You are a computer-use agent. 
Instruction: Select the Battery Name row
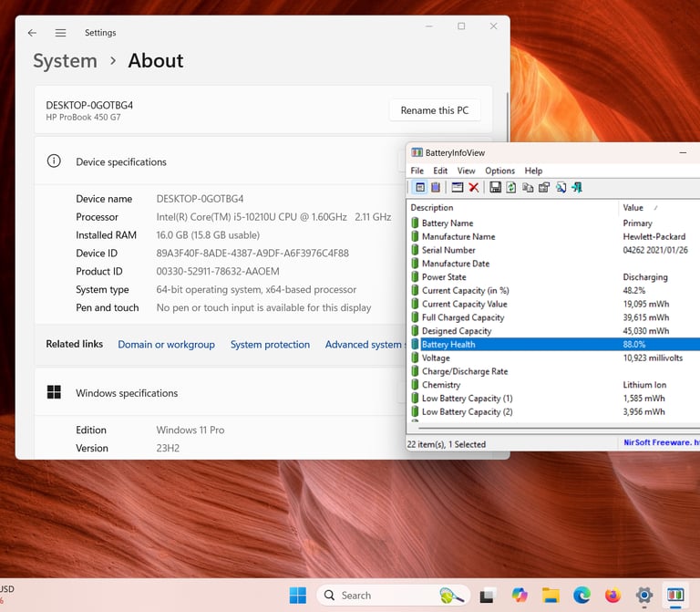pos(553,223)
